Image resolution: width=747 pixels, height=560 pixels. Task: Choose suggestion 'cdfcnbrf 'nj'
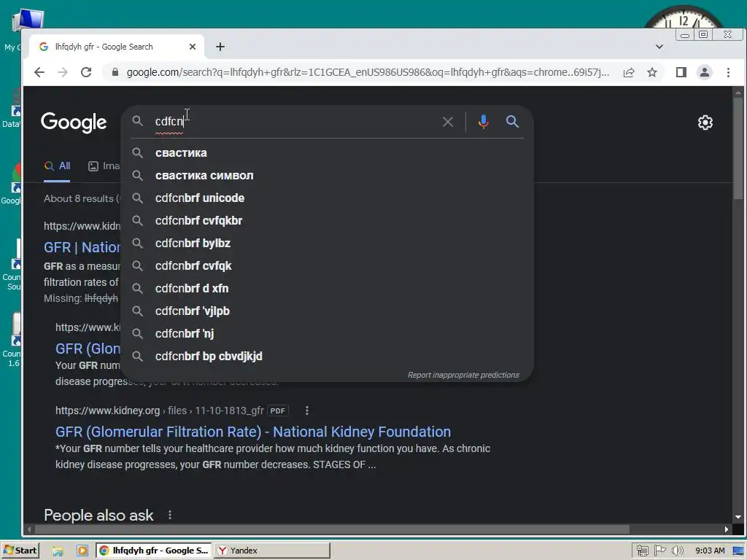(x=328, y=334)
